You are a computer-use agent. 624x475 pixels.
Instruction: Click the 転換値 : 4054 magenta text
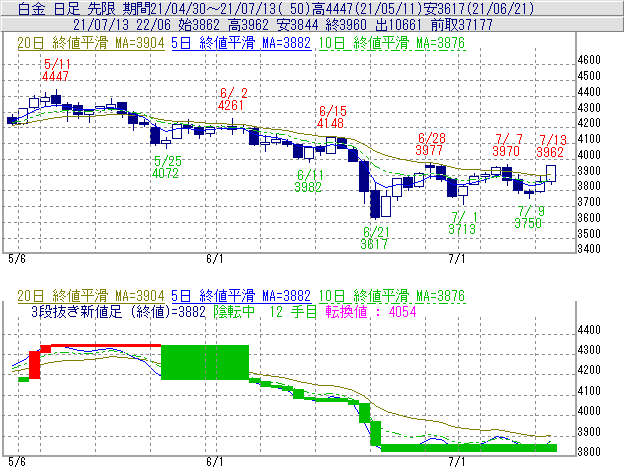point(371,311)
